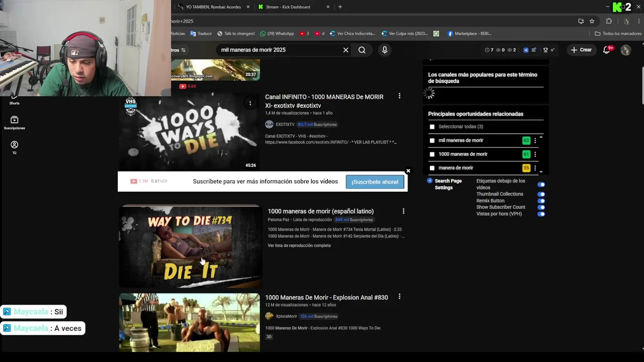Viewport: 644px width, 362px height.
Task: Check the 'manera de morir' keyword checkbox
Action: point(432,168)
